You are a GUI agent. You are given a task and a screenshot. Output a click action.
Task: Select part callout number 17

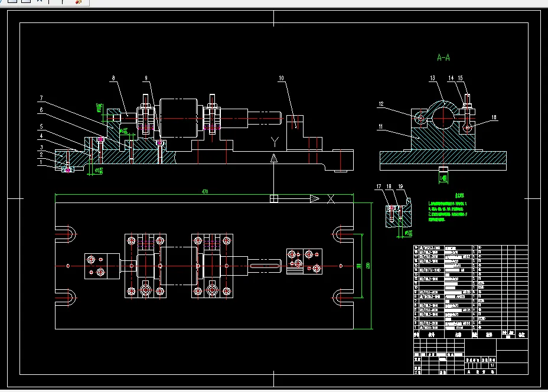point(379,187)
